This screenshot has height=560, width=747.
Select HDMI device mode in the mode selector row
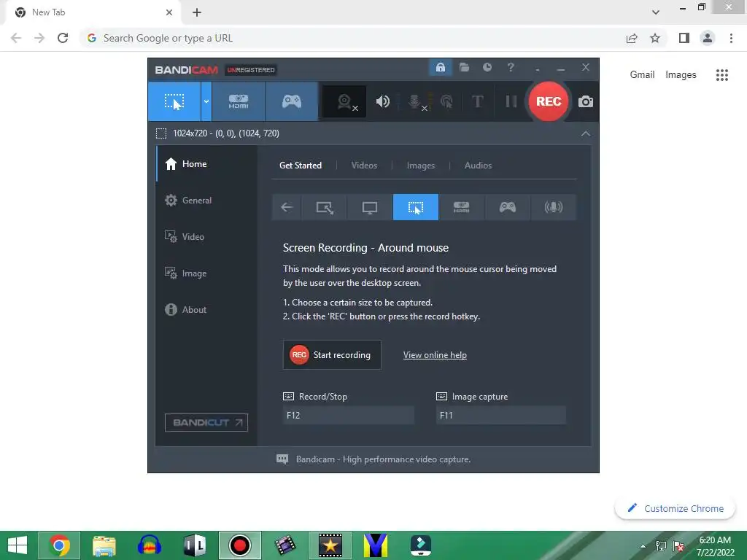pos(461,207)
